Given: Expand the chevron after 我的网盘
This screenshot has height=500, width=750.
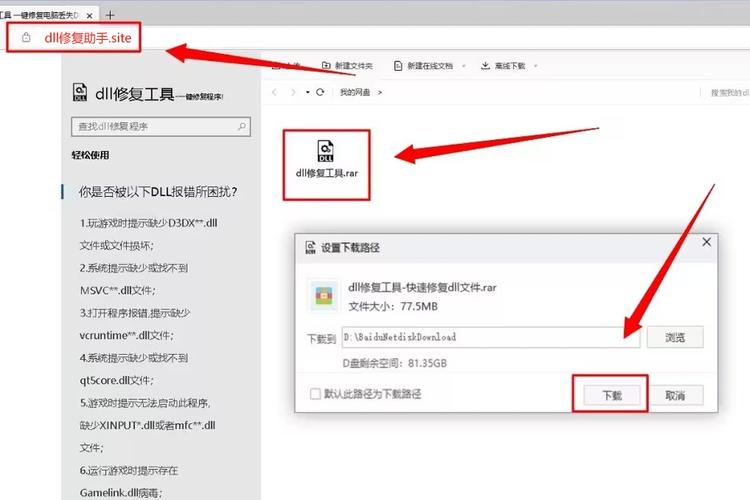Looking at the screenshot, I should point(380,92).
